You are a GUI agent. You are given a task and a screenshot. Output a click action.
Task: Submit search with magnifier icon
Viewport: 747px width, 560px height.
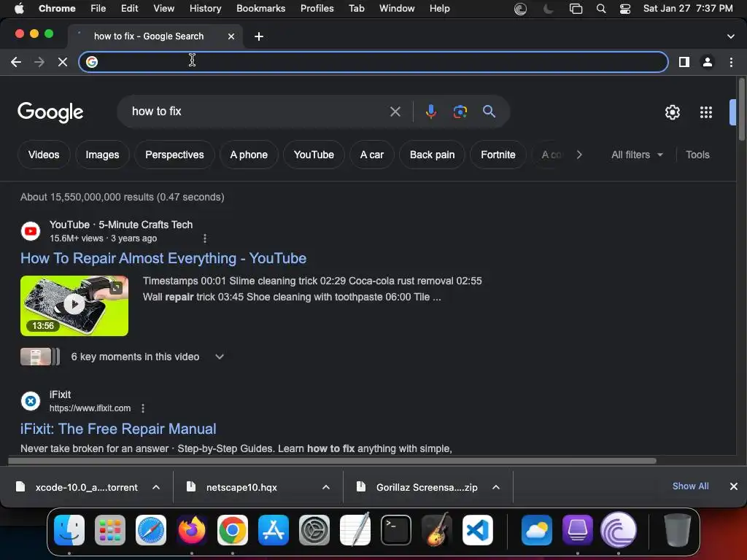(x=489, y=112)
